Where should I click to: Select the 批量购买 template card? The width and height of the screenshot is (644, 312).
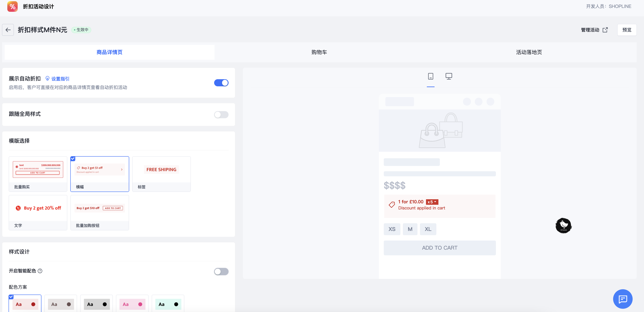[38, 174]
